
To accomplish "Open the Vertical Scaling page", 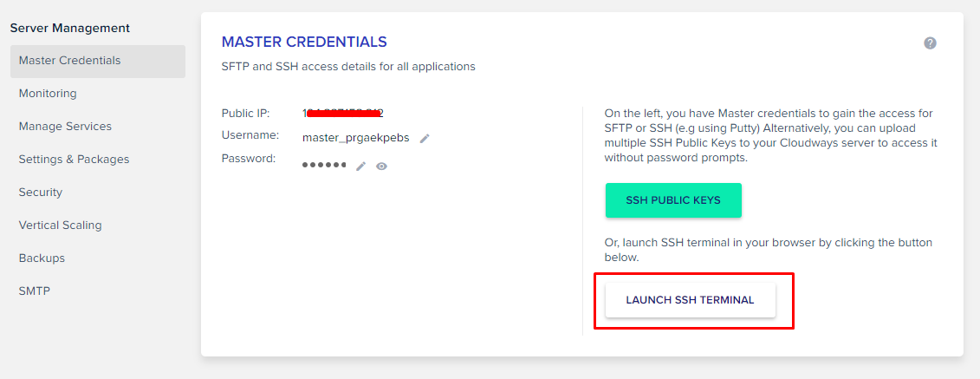I will coord(60,225).
